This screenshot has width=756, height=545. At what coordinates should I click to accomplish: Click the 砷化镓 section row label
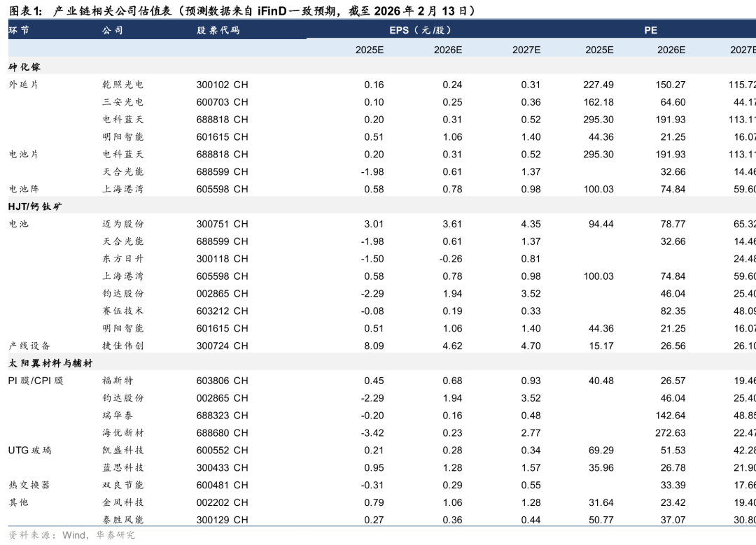pyautogui.click(x=24, y=66)
